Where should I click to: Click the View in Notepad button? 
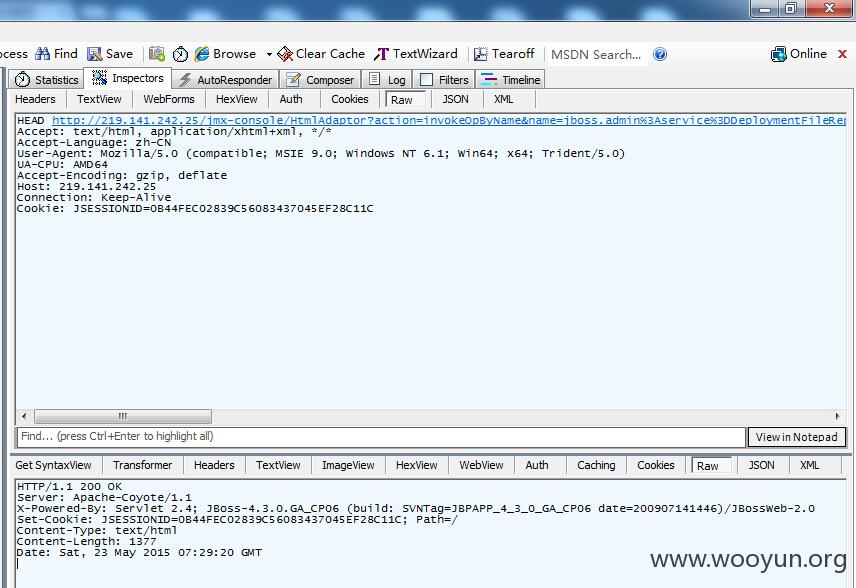pos(796,437)
